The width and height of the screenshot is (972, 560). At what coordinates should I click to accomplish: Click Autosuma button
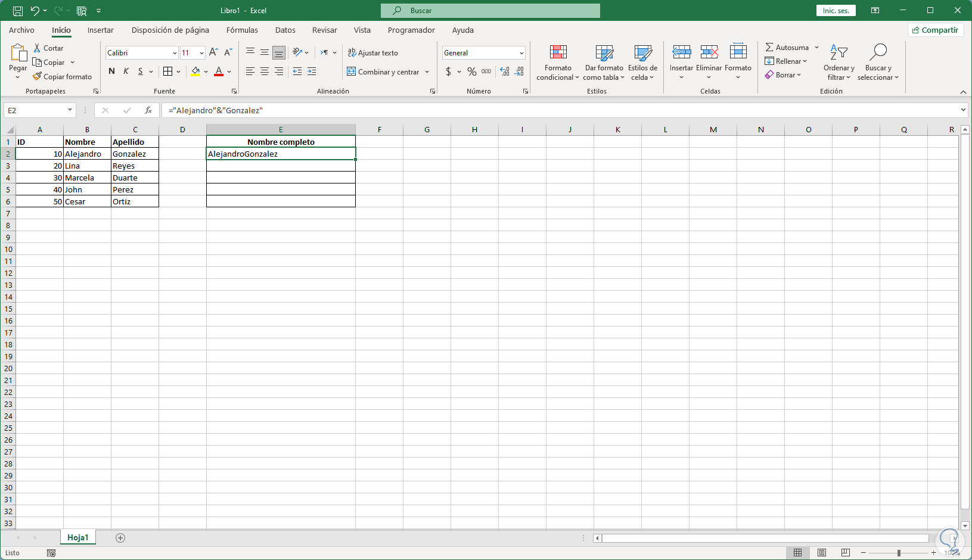(787, 48)
